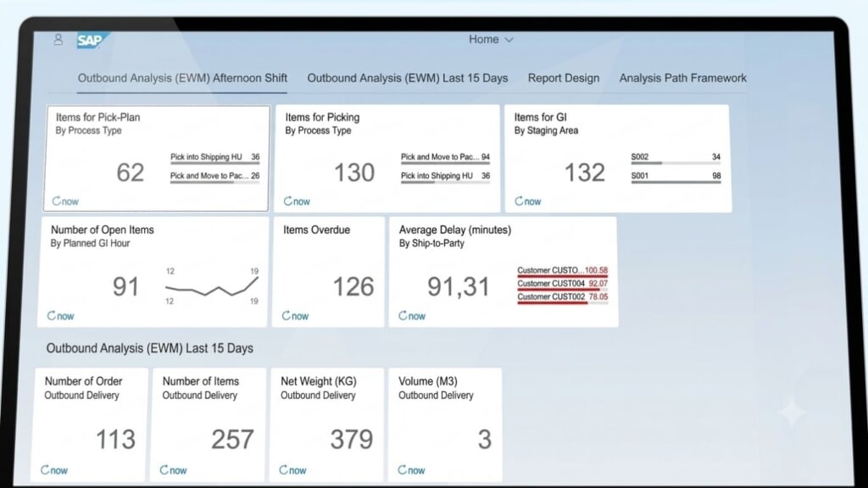Click the Items Overdue value 126
The image size is (868, 488).
[353, 286]
